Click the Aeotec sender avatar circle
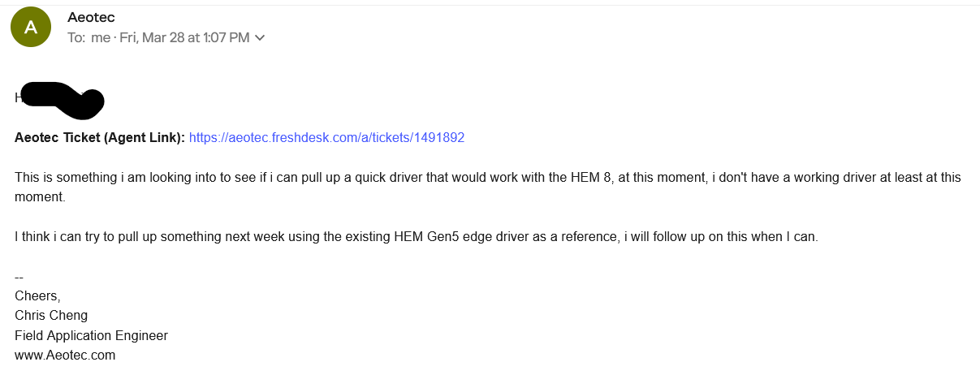The height and width of the screenshot is (375, 980). click(32, 27)
